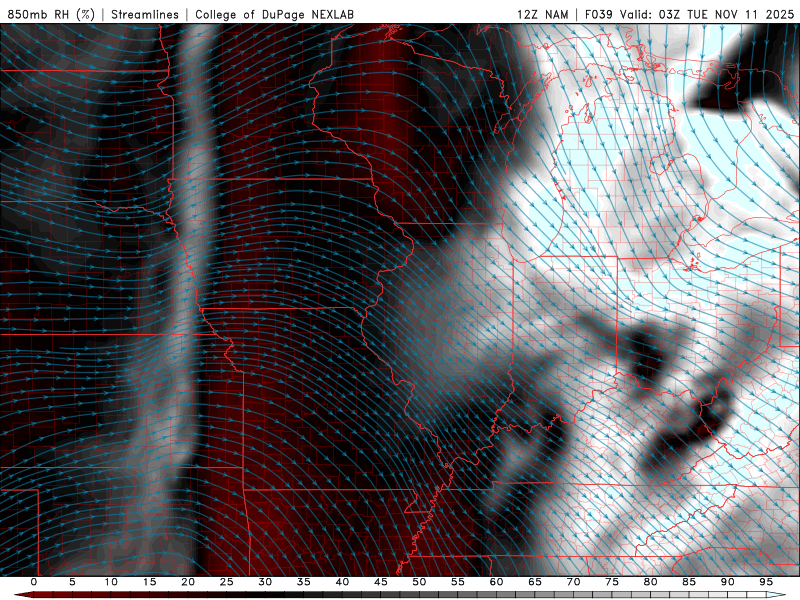Viewport: 800px width, 600px height.
Task: Click the 'F039' forecast hour text
Action: tap(598, 14)
